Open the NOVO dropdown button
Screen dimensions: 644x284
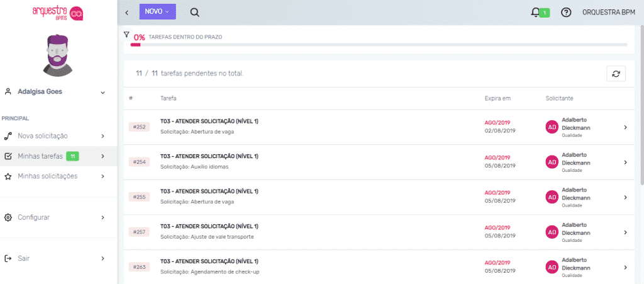point(157,12)
